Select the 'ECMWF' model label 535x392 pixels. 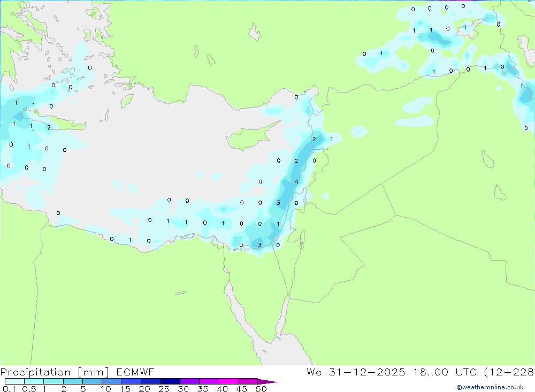(x=135, y=372)
